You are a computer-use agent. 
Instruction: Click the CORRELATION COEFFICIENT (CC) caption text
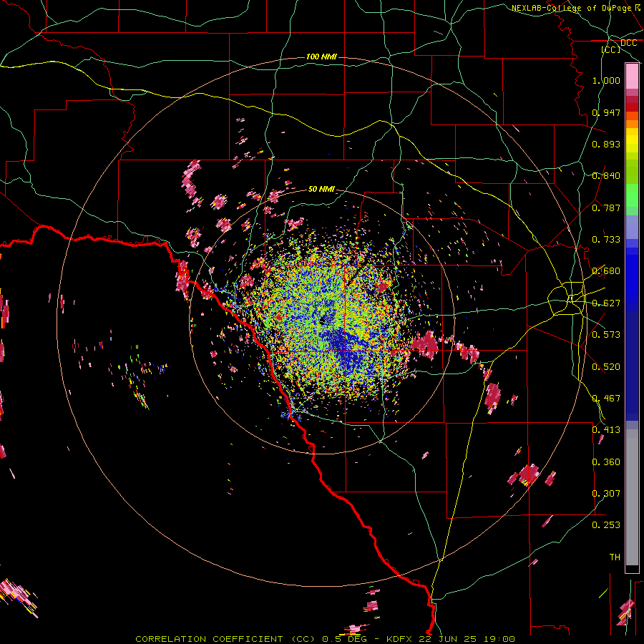227,639
